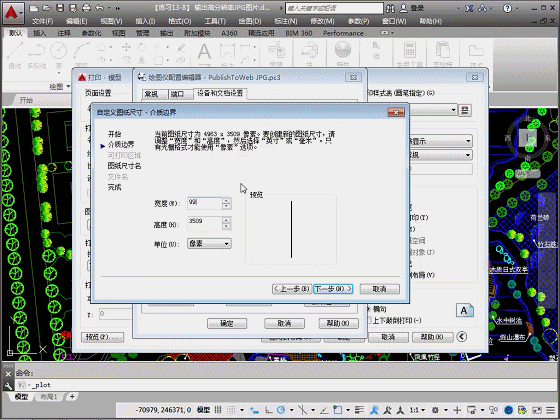This screenshot has width=560, height=420.
Task: Click the collapse arrow button in Plot dialog
Action: (x=462, y=336)
